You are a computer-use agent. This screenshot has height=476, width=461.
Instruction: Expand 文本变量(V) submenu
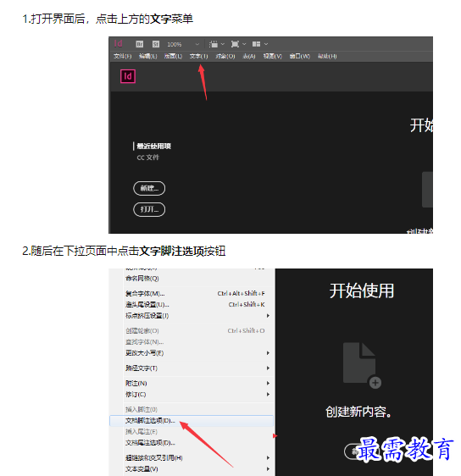(192, 469)
